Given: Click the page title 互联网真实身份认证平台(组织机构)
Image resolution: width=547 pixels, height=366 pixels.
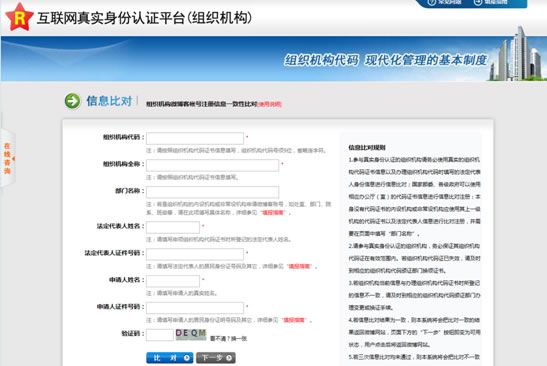Looking at the screenshot, I should coord(144,18).
